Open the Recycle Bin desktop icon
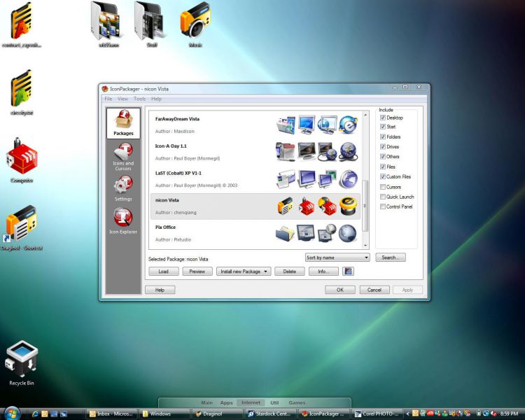The height and width of the screenshot is (420, 525). (22, 363)
